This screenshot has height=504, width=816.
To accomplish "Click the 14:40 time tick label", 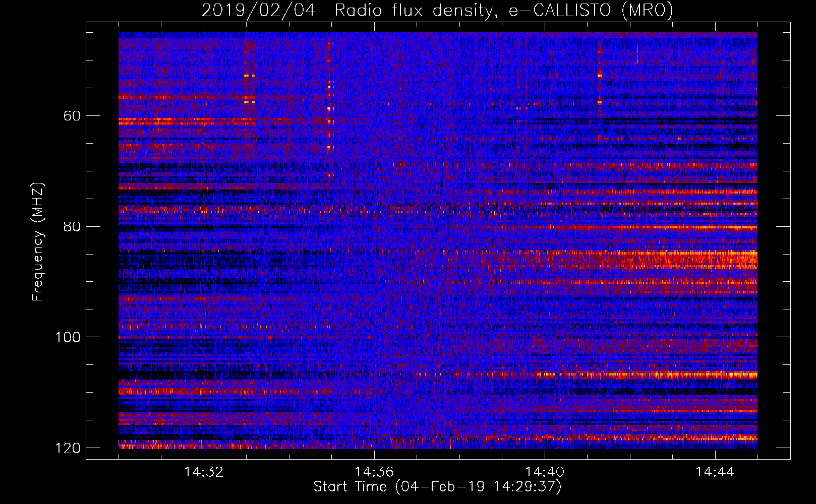I will coord(545,472).
